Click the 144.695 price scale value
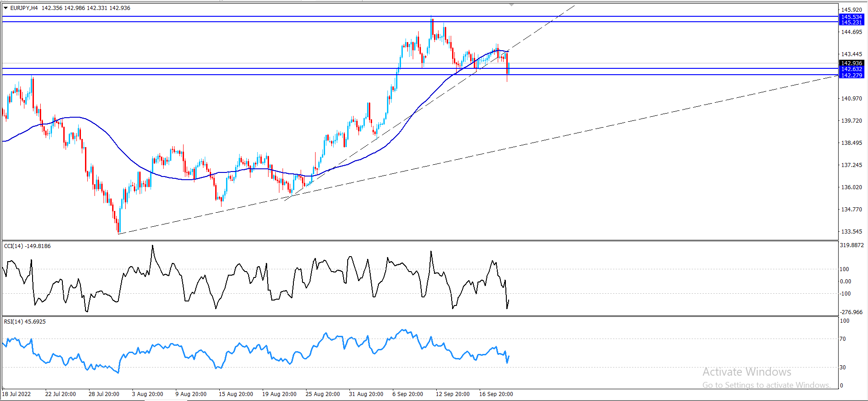The image size is (868, 401). tap(851, 32)
